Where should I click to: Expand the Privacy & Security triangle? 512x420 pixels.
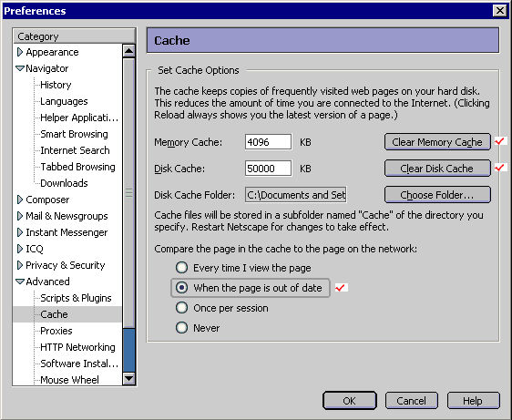[20, 265]
